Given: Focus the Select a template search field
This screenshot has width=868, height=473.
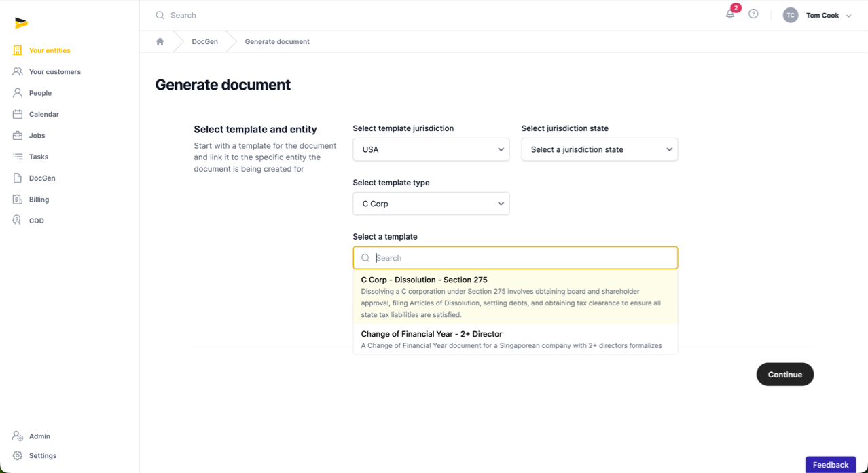Looking at the screenshot, I should 516,258.
